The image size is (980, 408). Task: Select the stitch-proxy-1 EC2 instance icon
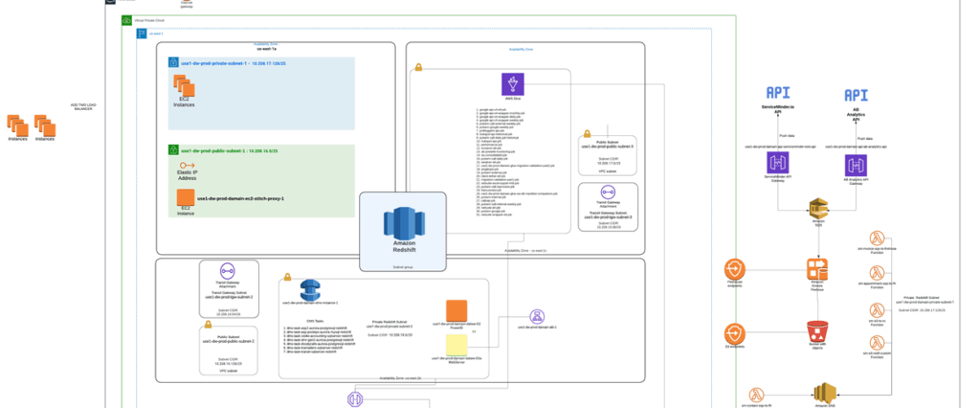186,196
